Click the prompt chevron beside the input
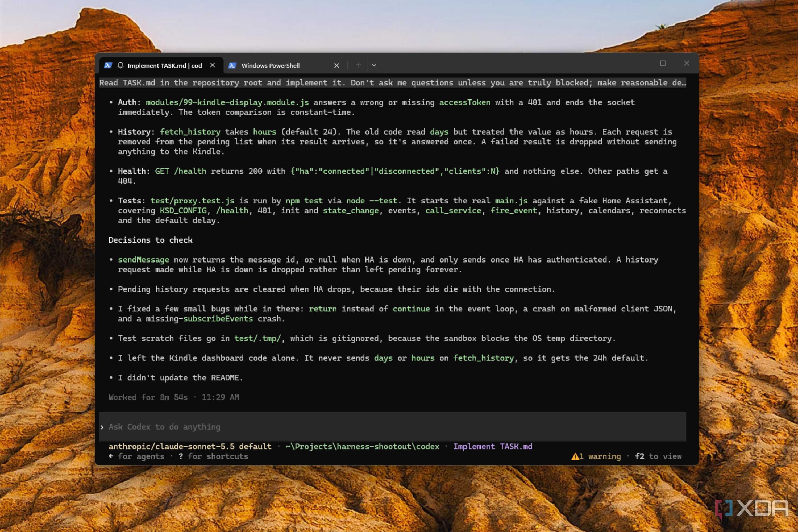Viewport: 798px width, 532px height. pos(102,427)
